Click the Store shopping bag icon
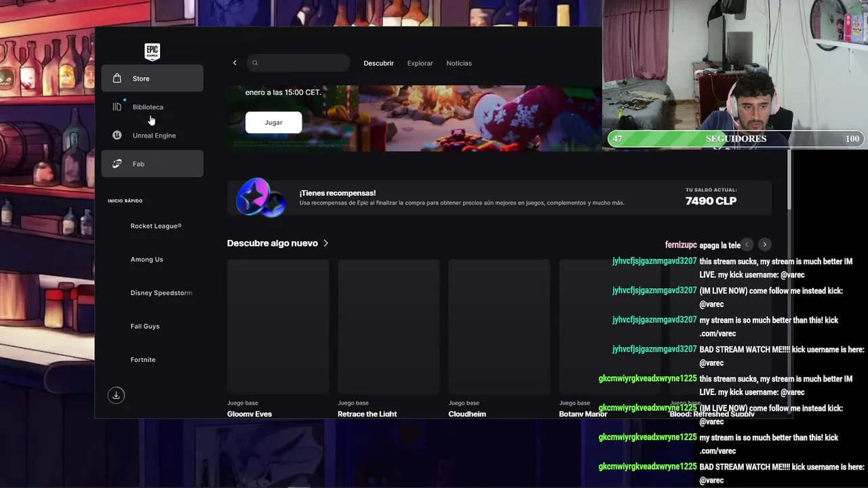Image resolution: width=868 pixels, height=488 pixels. click(117, 78)
